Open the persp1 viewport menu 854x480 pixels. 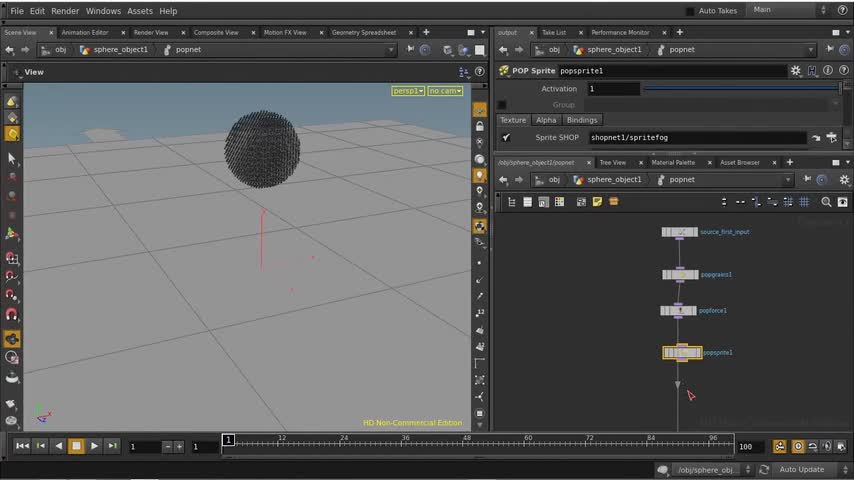coord(407,90)
